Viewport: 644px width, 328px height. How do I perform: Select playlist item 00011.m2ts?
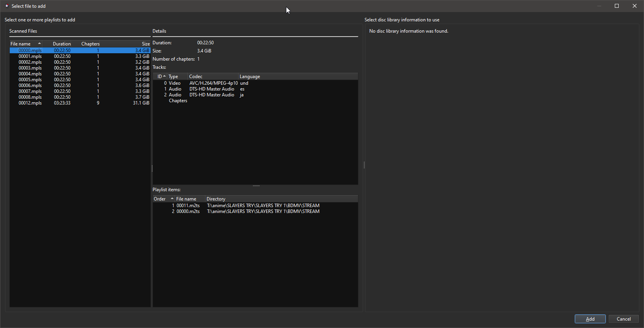click(x=188, y=206)
